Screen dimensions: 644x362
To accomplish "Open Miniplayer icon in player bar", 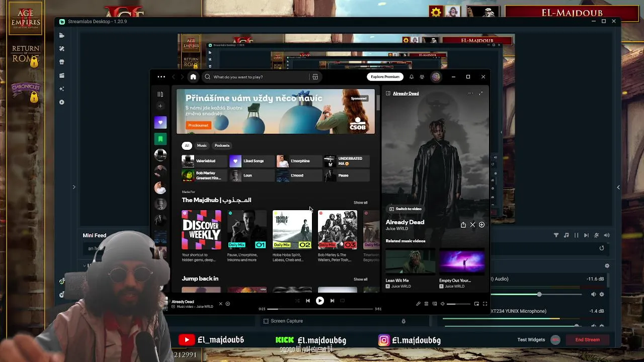I will 476,304.
